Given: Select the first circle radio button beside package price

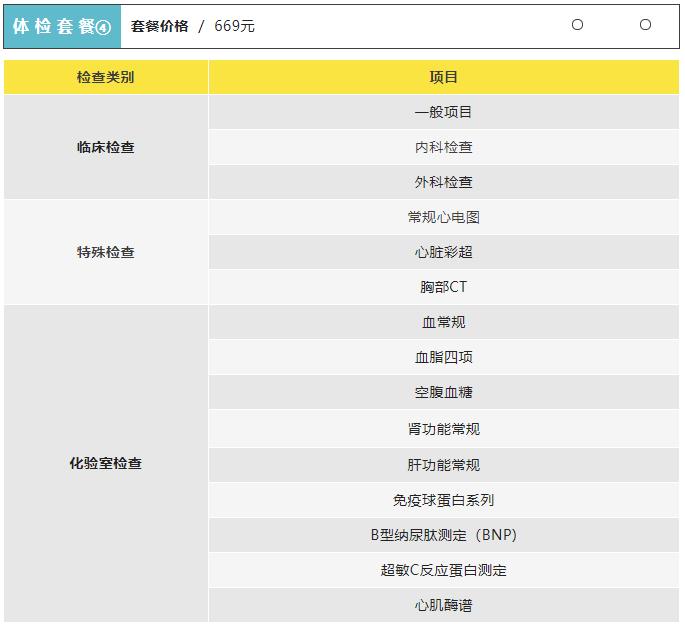Looking at the screenshot, I should click(577, 25).
